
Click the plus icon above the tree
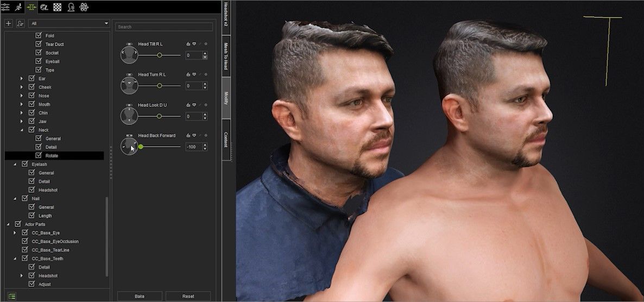click(x=9, y=24)
